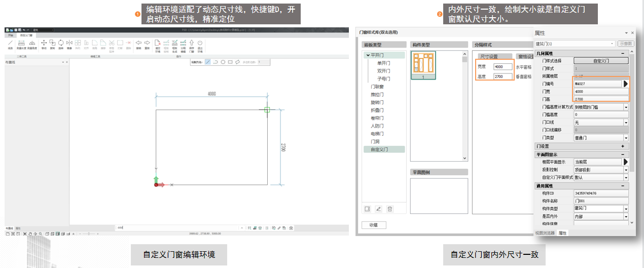This screenshot has height=268, width=644.
Task: Click the 清空环境 clear environment icon
Action: click(x=158, y=46)
